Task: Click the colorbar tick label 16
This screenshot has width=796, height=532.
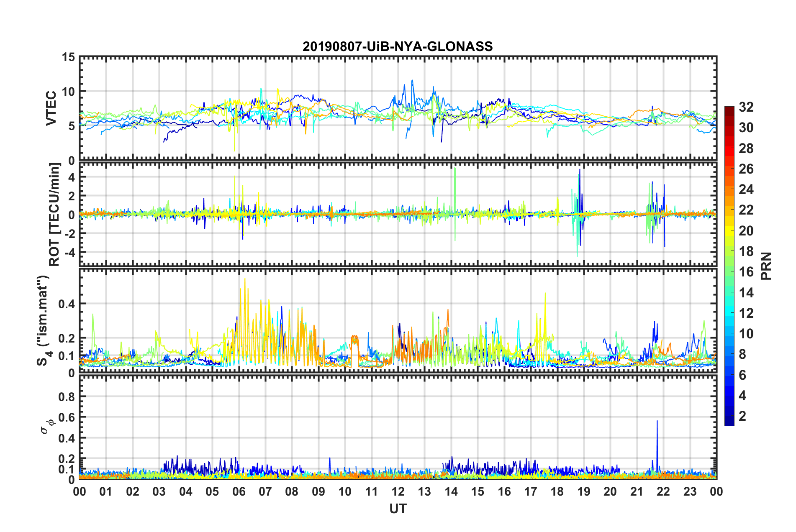Action: (x=746, y=272)
